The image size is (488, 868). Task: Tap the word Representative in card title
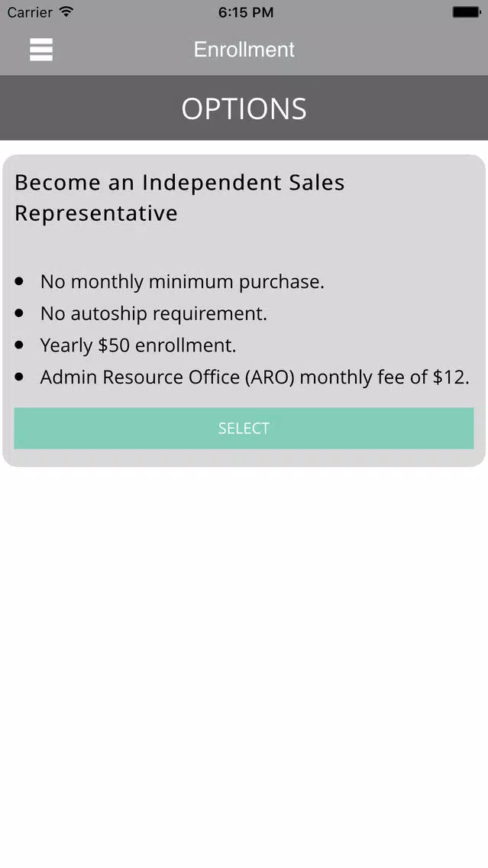point(96,213)
